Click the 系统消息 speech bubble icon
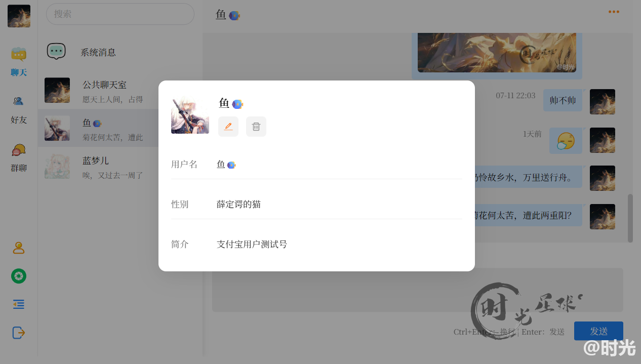 pos(56,51)
